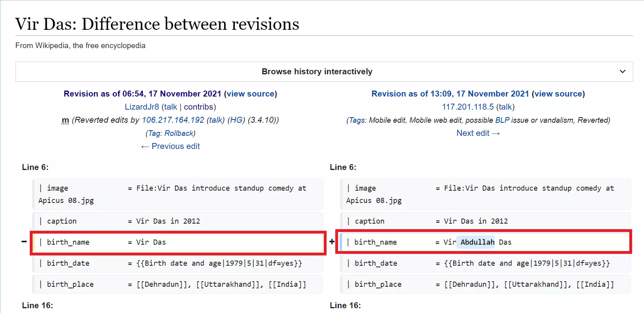Click view source for the 13:09 revision

click(x=558, y=94)
